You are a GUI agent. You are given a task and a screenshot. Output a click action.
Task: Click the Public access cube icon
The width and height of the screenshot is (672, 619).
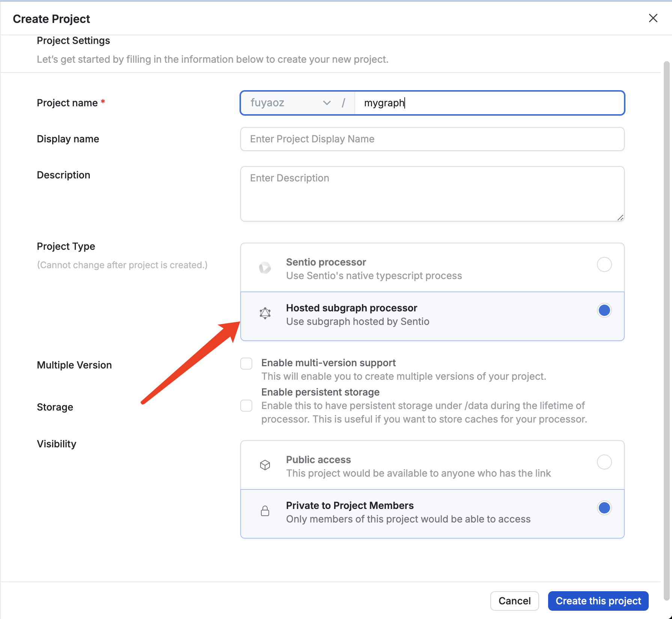(265, 465)
